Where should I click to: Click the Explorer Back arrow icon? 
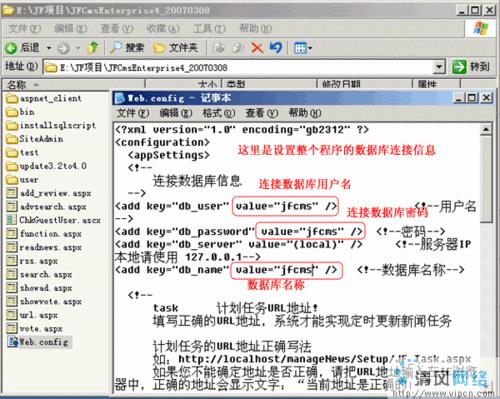[11, 48]
